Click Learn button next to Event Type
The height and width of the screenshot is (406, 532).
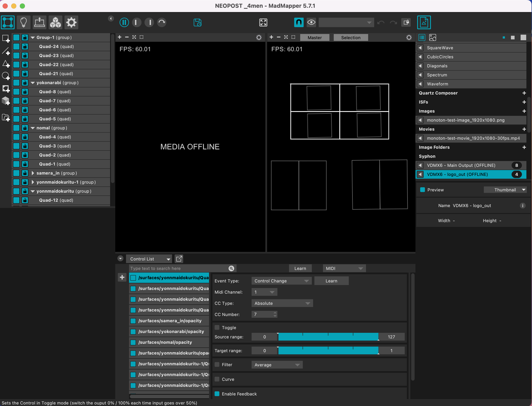[331, 281]
